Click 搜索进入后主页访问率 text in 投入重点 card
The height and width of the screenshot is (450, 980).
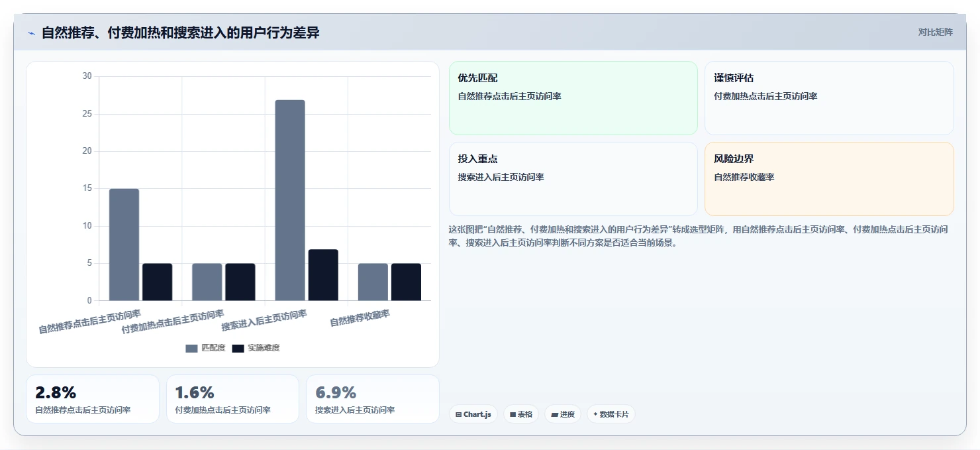[x=501, y=177]
